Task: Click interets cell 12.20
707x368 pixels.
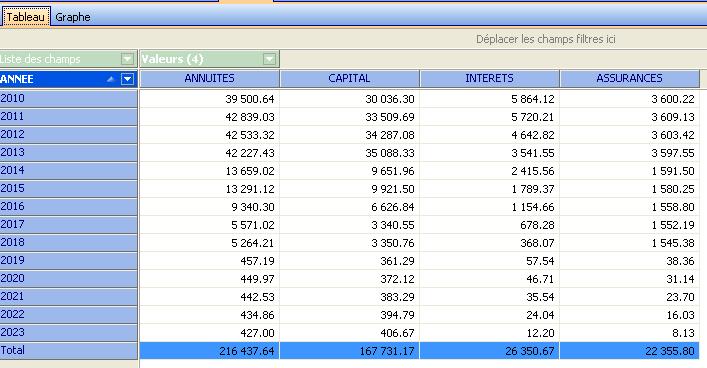Action: point(490,333)
